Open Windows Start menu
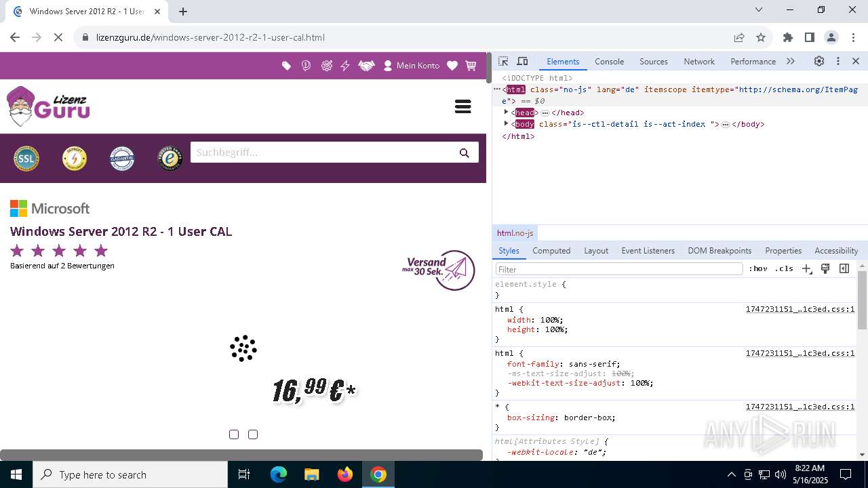Viewport: 868px width, 488px height. click(x=16, y=474)
